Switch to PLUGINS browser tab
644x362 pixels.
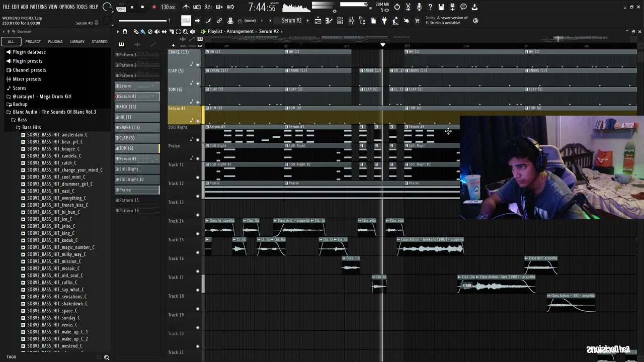(55, 41)
